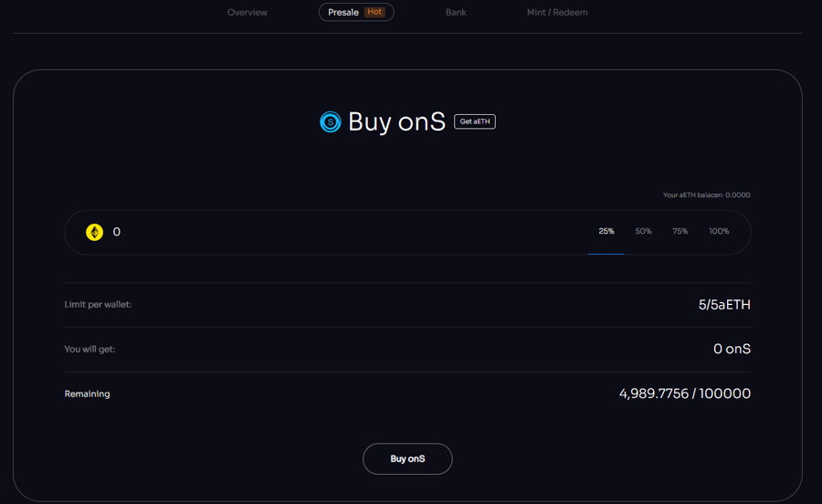Pick the 75% amount option
This screenshot has width=822, height=504.
(x=680, y=232)
